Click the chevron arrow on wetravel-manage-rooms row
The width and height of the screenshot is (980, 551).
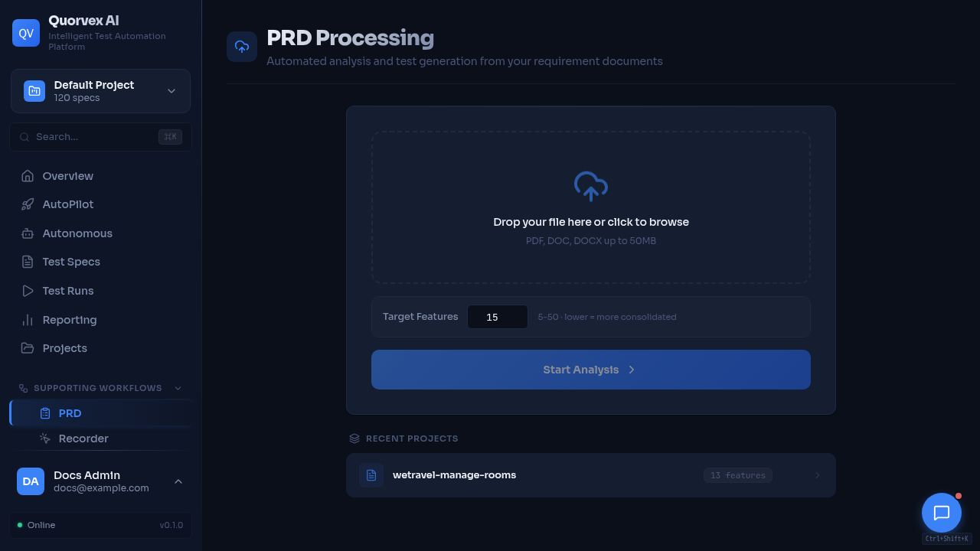pyautogui.click(x=818, y=475)
